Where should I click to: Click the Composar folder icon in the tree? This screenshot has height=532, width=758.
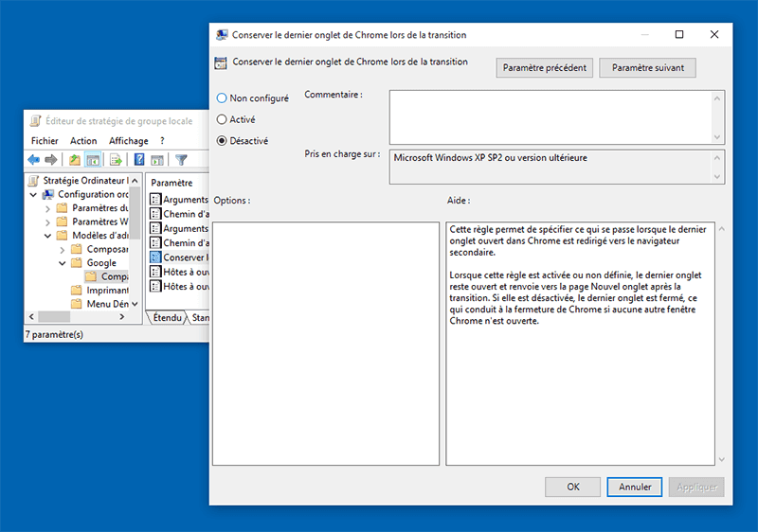[77, 249]
